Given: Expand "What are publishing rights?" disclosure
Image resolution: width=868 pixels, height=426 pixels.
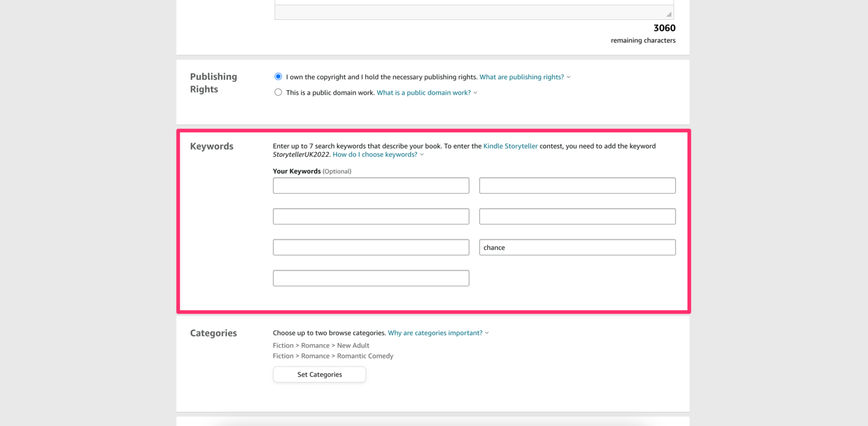Looking at the screenshot, I should 568,77.
